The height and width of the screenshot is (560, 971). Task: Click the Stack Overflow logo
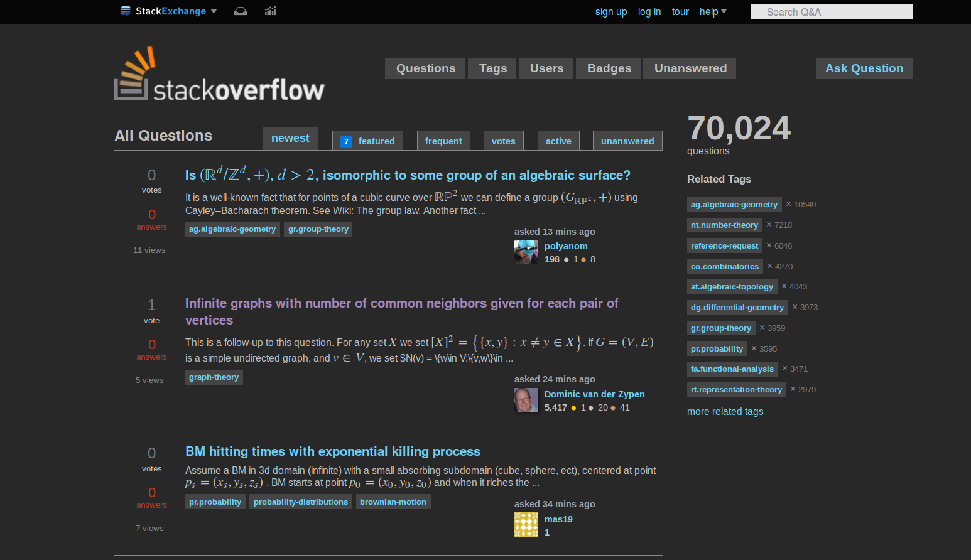(x=219, y=73)
